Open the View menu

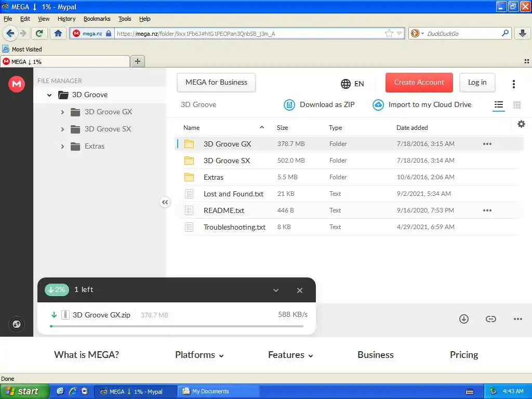[44, 19]
